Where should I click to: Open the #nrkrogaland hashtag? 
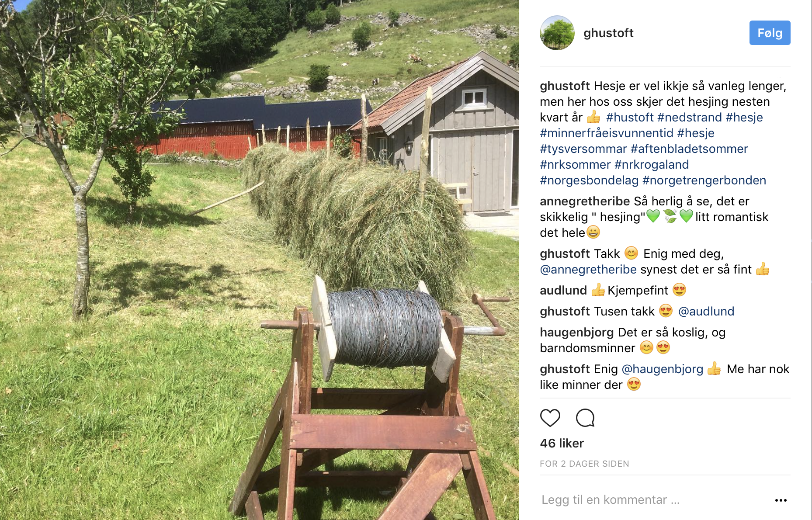coord(651,164)
